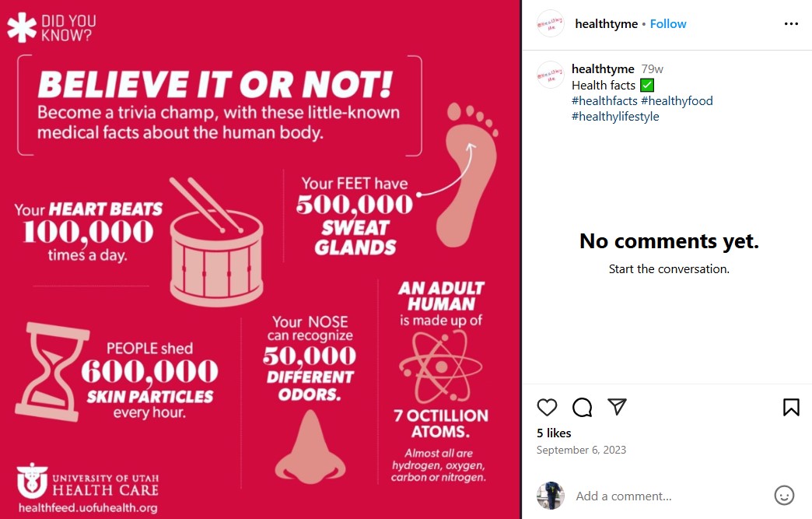Open the emoji picker smiley icon
812x519 pixels.
coord(784,496)
